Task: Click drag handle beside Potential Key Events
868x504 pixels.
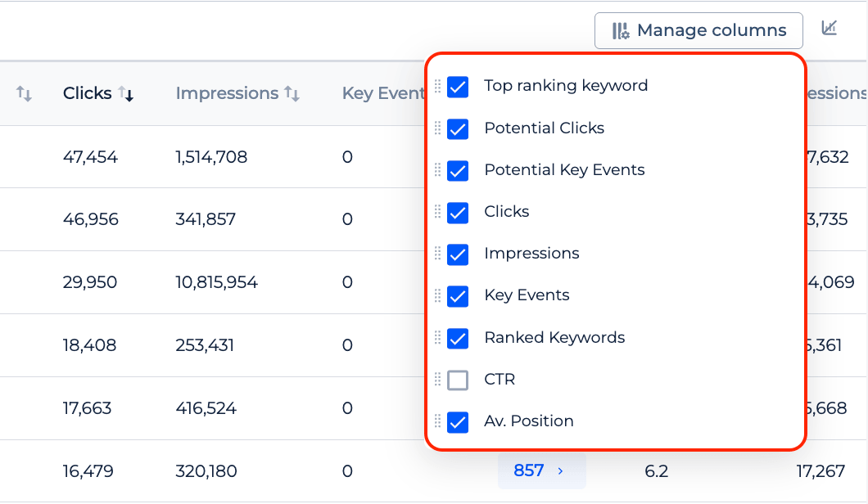Action: point(437,169)
